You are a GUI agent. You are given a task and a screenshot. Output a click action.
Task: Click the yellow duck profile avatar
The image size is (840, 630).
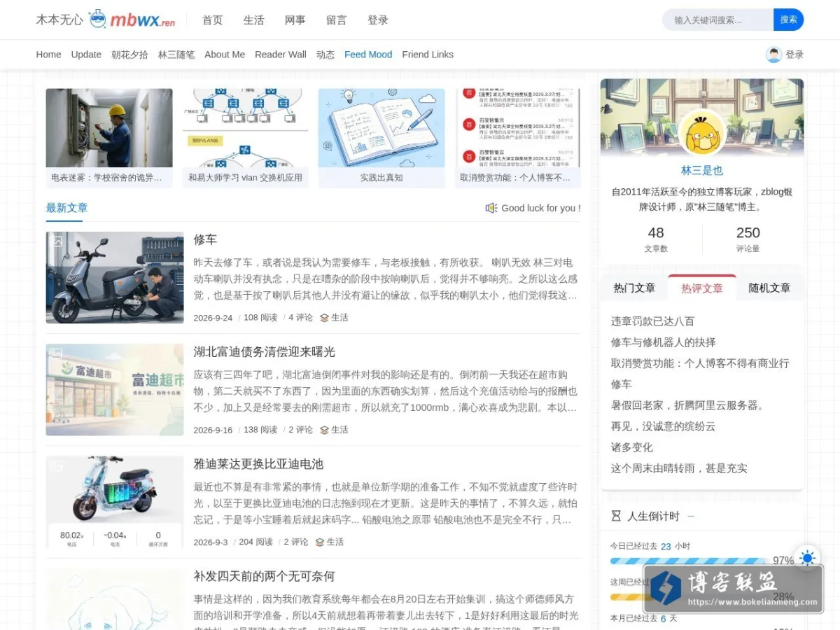point(702,133)
